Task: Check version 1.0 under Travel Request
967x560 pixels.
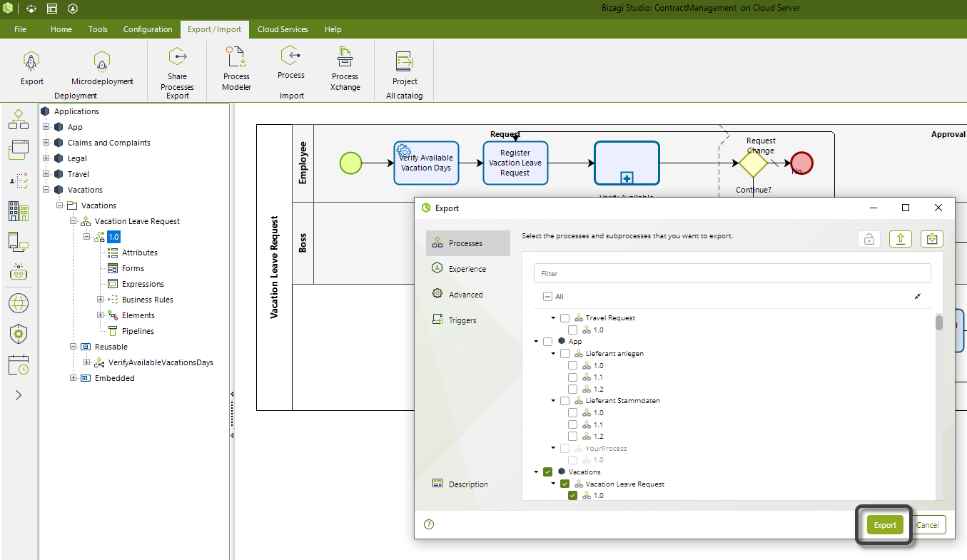Action: click(572, 330)
